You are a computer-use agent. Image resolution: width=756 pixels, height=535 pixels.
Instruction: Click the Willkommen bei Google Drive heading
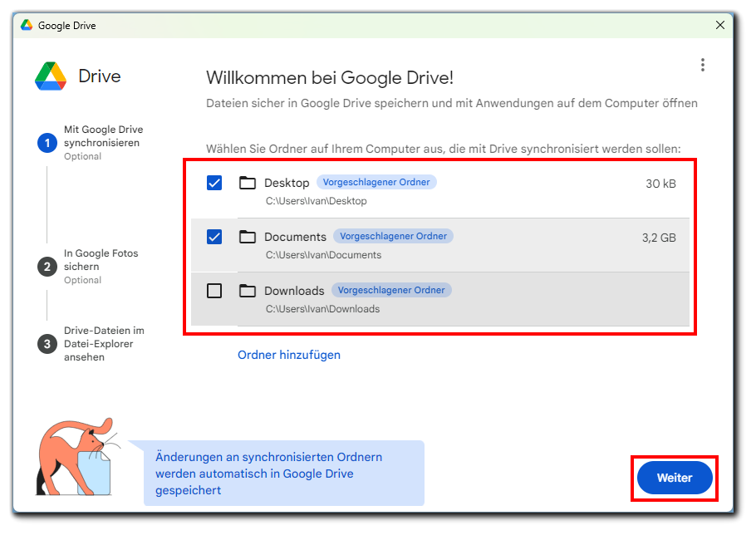coord(330,77)
